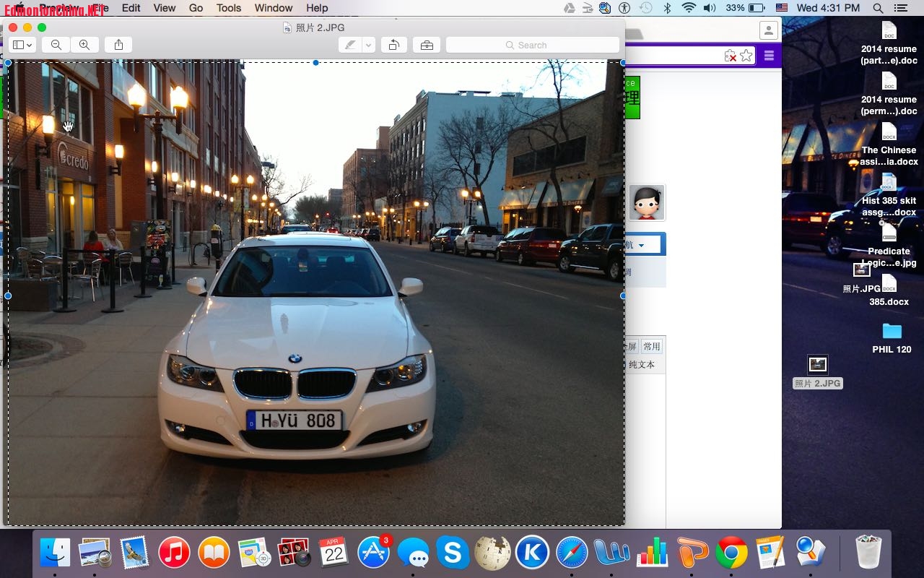Select the Highlight pen tool
The width and height of the screenshot is (924, 578).
click(350, 45)
